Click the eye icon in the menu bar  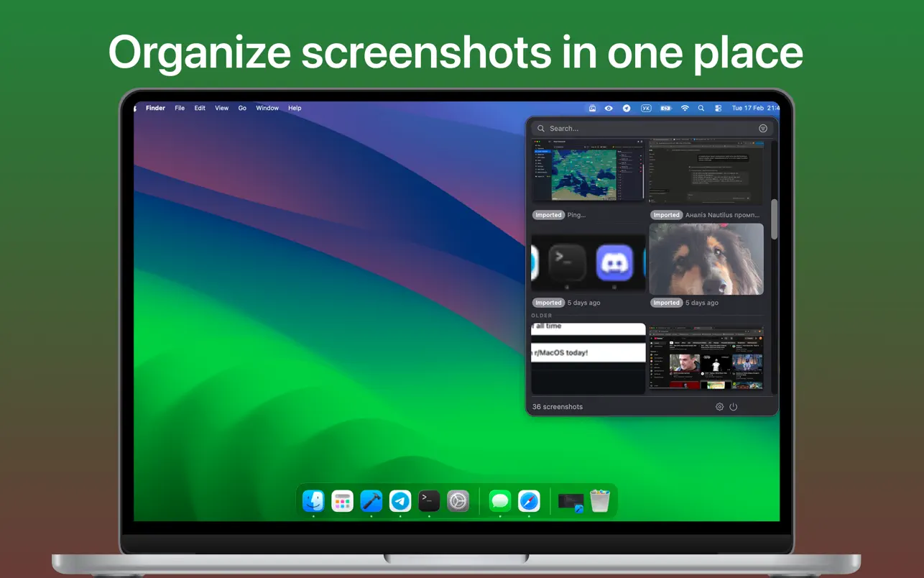point(609,109)
